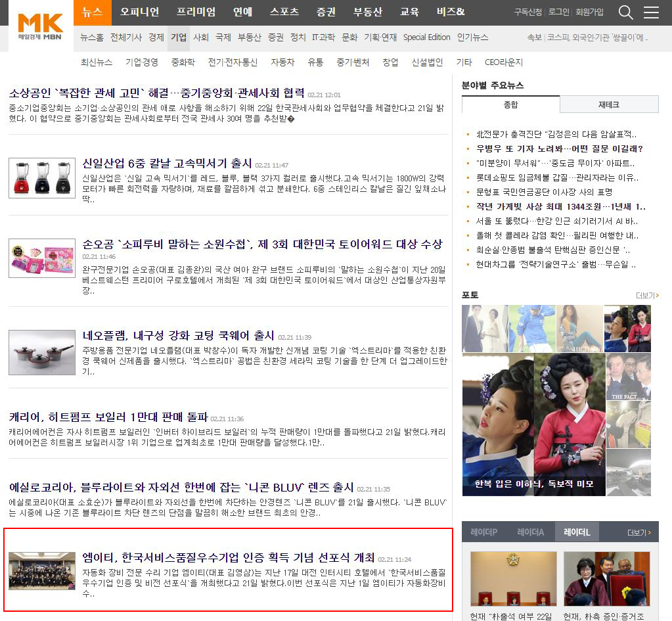Open the 증권 top menu
Viewport: 672px width, 621px height.
[x=326, y=12]
